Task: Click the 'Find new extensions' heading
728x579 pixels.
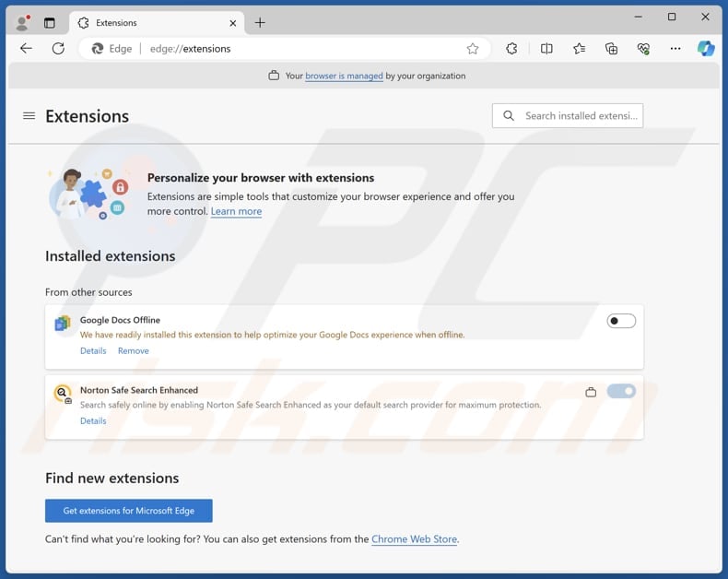Action: coord(112,479)
